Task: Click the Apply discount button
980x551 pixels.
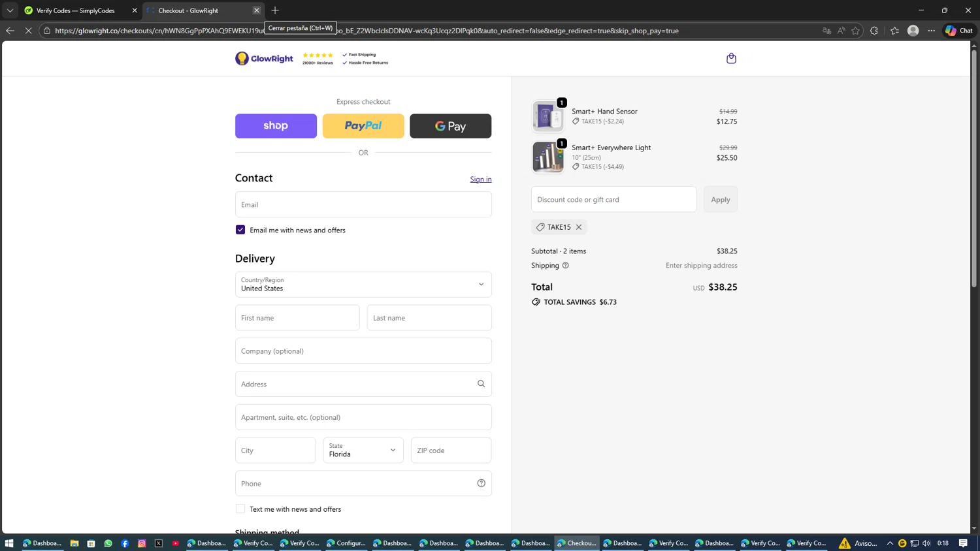Action: click(x=721, y=200)
